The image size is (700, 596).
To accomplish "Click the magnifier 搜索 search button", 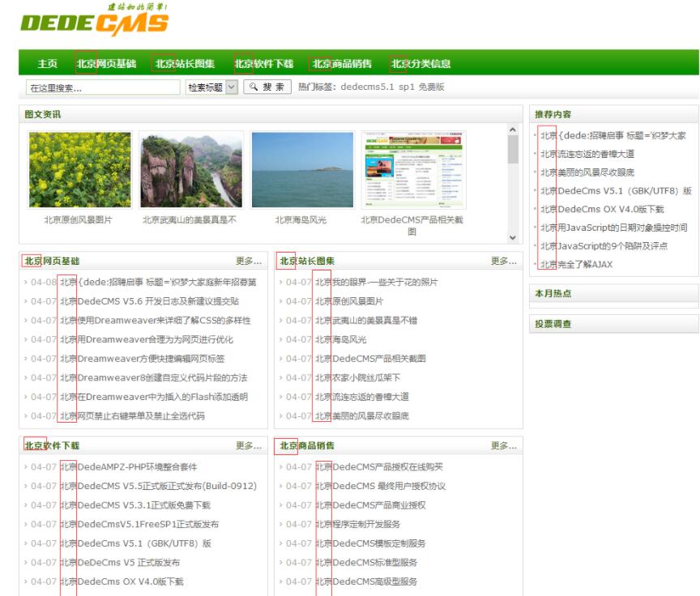I will click(x=267, y=87).
